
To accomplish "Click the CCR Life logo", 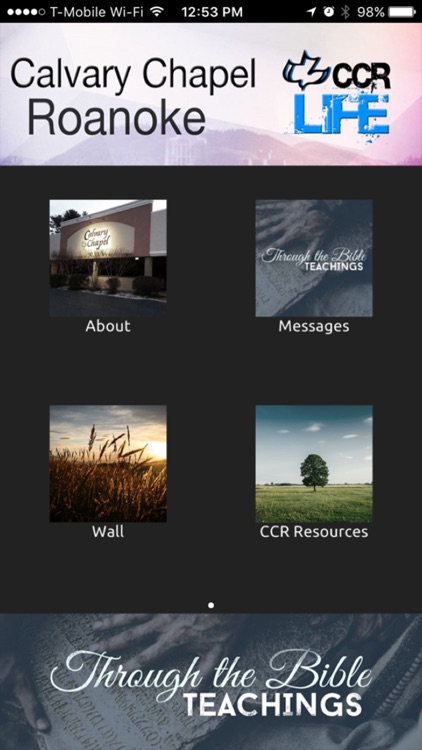I will pos(337,94).
